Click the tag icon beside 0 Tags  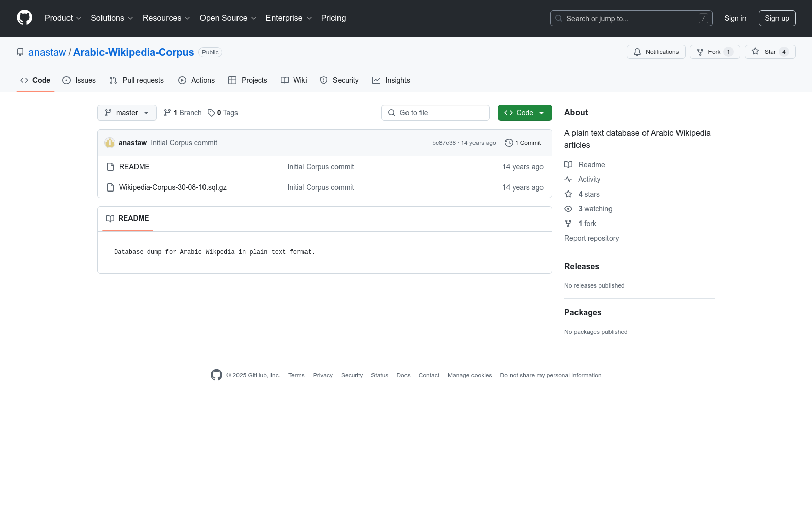click(x=211, y=113)
